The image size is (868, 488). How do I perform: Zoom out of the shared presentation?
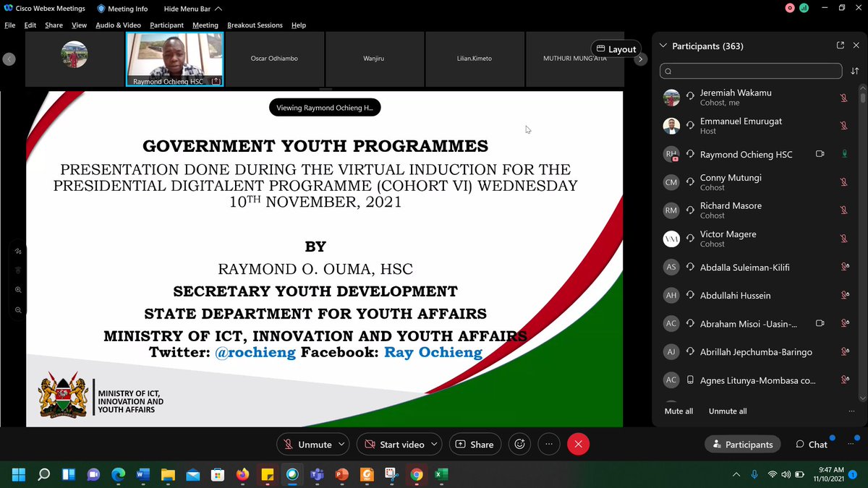point(18,309)
